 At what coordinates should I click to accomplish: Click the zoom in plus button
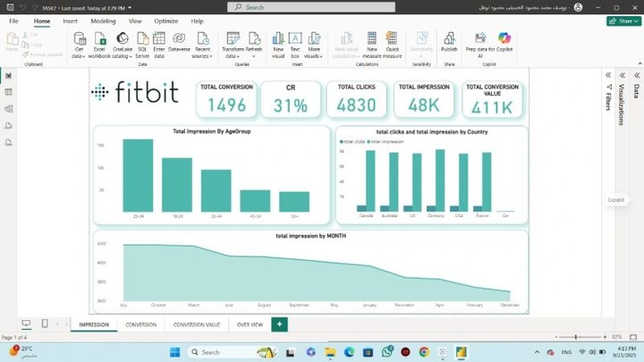pos(605,337)
